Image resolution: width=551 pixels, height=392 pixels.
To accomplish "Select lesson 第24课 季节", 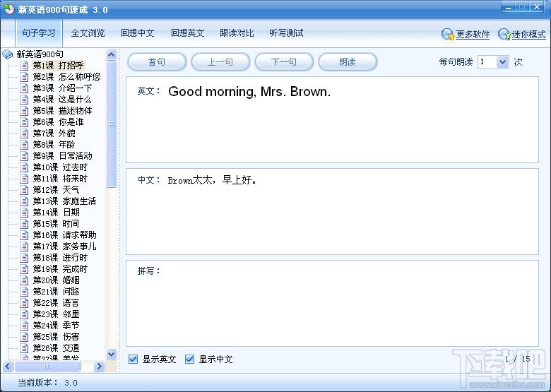I will pos(57,326).
